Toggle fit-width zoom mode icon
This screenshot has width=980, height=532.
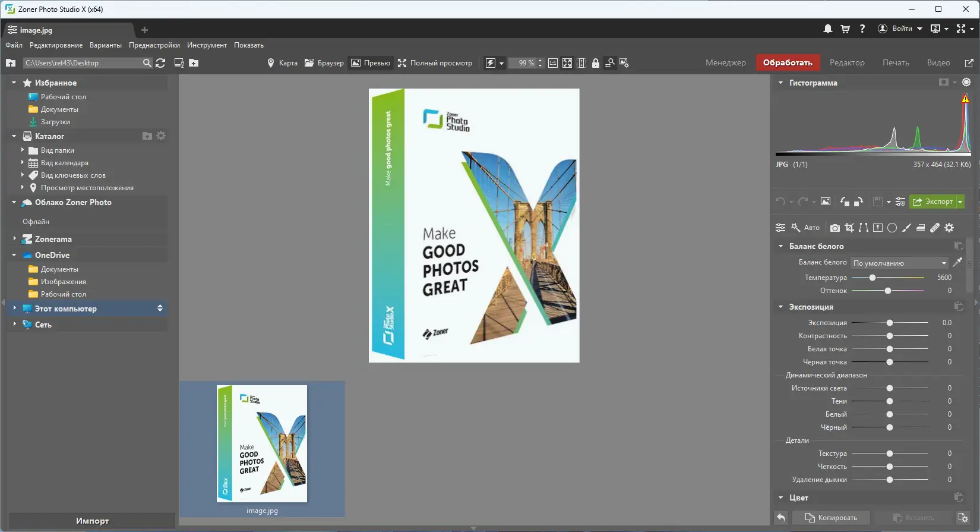581,63
